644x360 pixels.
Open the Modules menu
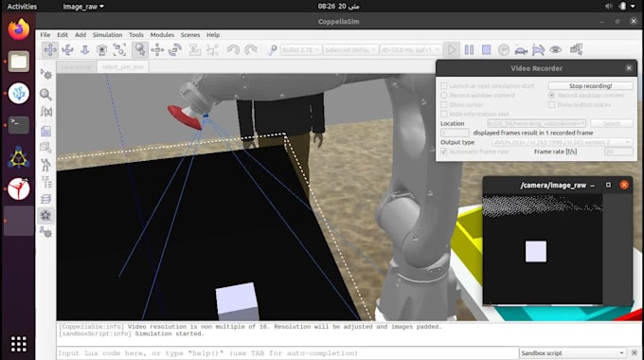point(162,35)
